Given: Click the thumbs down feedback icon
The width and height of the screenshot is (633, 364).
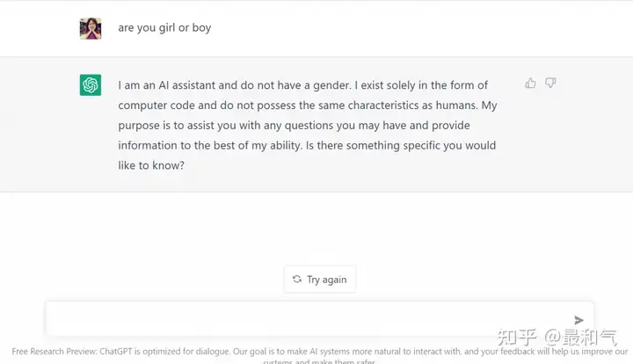Looking at the screenshot, I should (550, 84).
